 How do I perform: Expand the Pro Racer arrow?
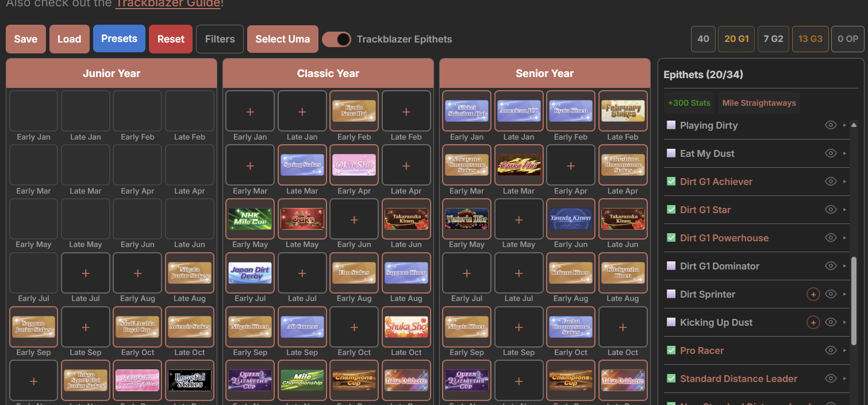click(x=844, y=350)
